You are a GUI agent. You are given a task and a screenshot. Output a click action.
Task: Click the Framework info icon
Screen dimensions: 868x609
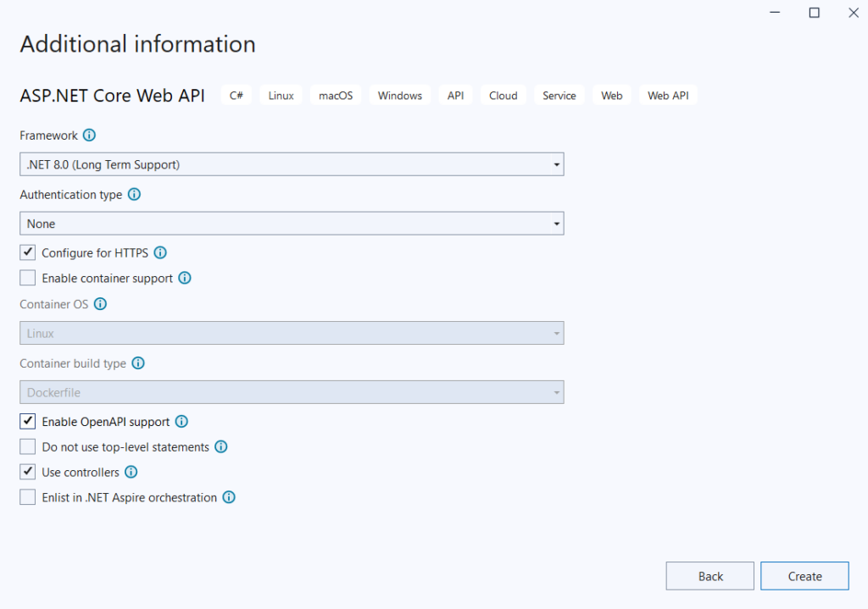pyautogui.click(x=89, y=135)
